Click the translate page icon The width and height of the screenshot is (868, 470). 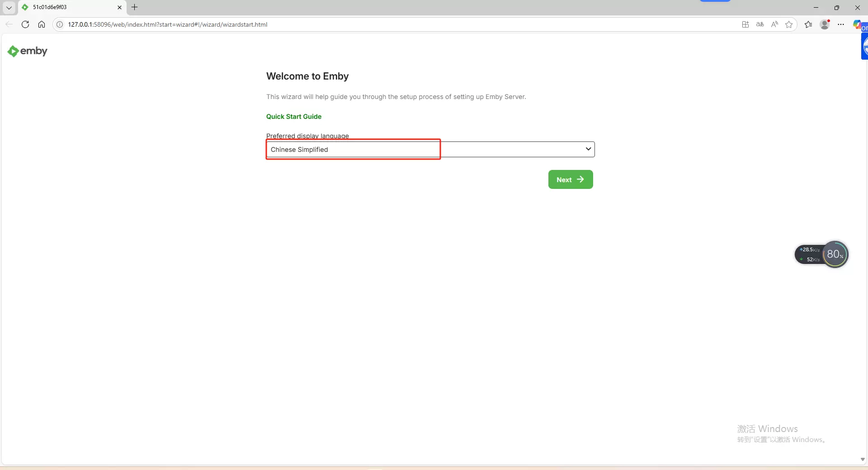(760, 24)
